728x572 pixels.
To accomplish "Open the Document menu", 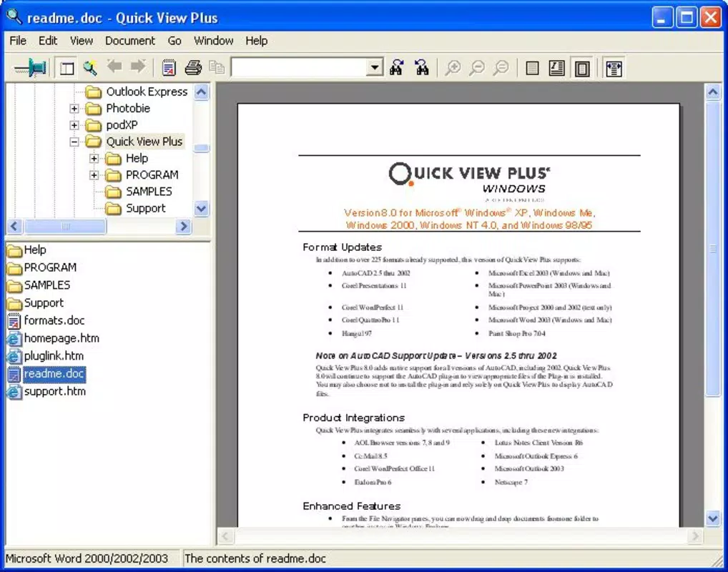I will pos(130,41).
